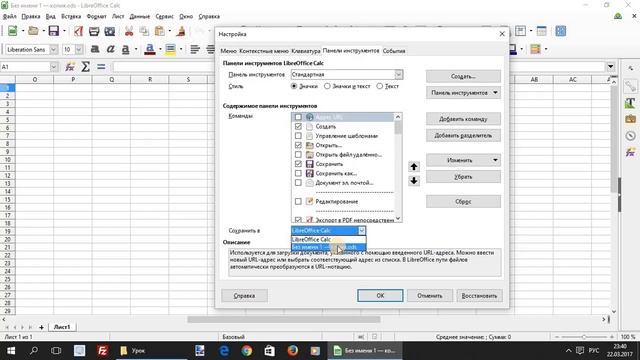Click the Function Wizard icon in formula bar
Screen dimensions: 640x360
click(70, 67)
